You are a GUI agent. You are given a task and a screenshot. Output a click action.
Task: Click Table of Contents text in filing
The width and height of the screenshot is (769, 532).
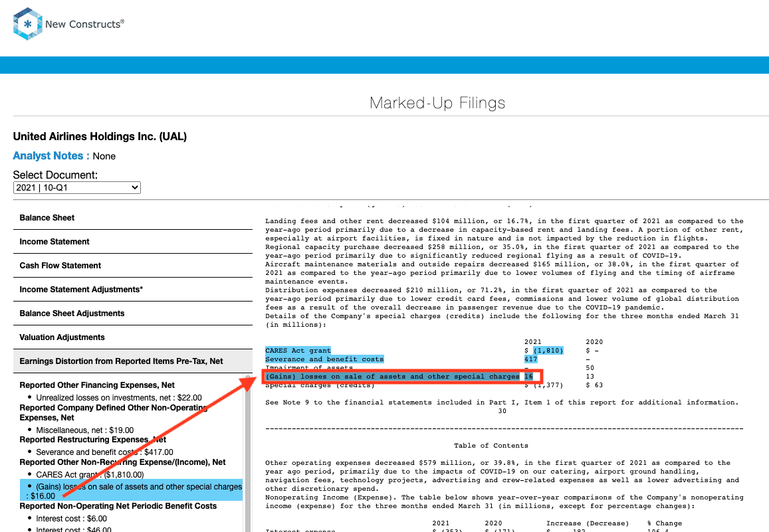point(491,445)
